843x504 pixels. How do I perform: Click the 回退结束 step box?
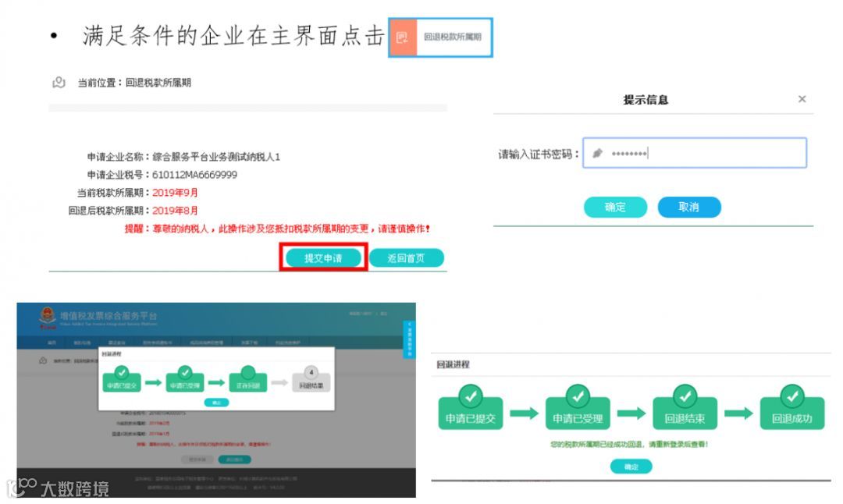click(x=685, y=408)
